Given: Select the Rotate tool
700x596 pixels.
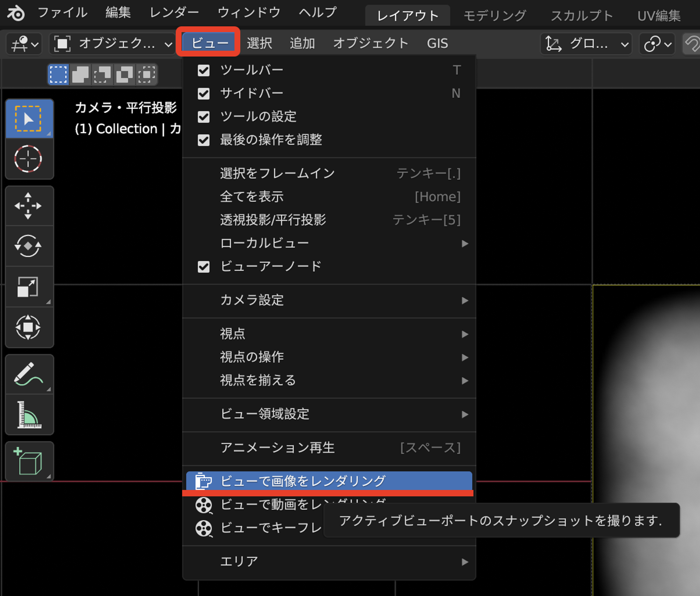Looking at the screenshot, I should tap(29, 246).
